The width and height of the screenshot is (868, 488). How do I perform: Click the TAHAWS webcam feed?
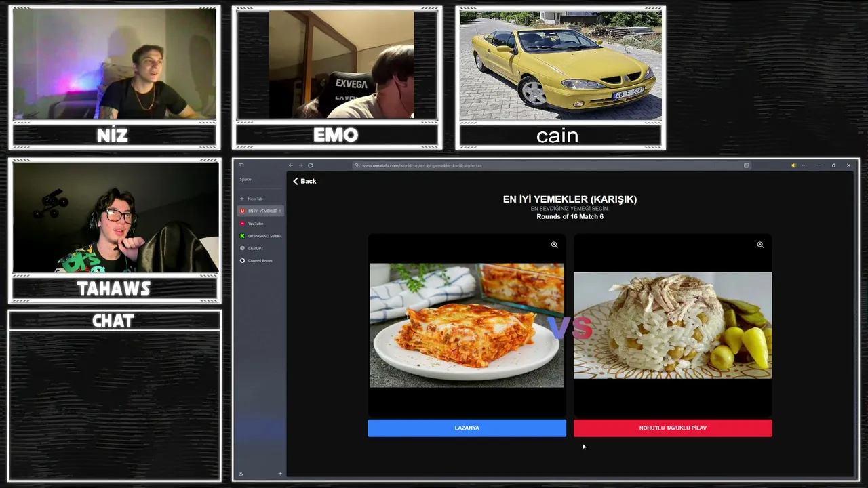(115, 218)
